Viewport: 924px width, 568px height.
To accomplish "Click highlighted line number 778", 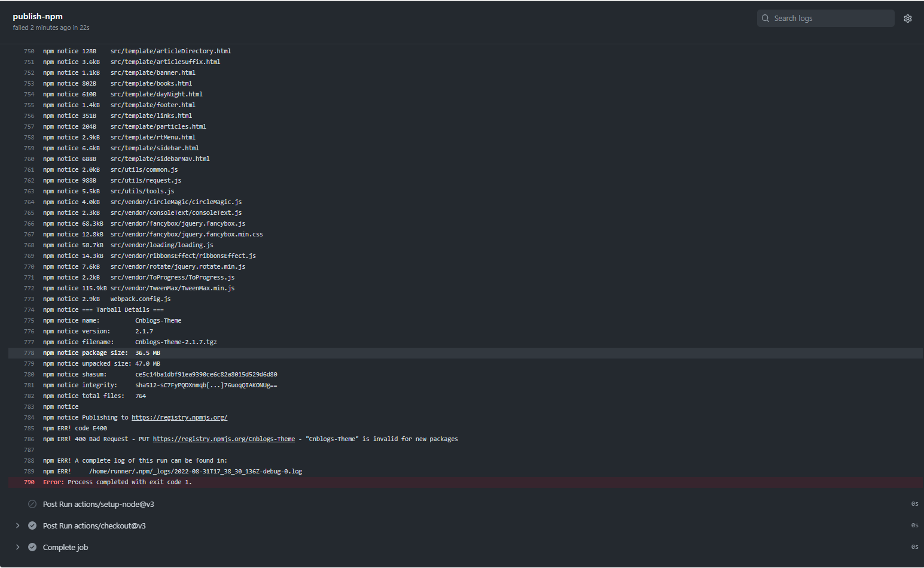I will click(x=29, y=353).
